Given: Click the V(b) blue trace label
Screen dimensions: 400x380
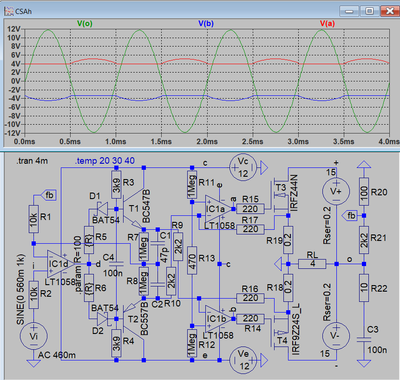Looking at the screenshot, I should (x=206, y=23).
